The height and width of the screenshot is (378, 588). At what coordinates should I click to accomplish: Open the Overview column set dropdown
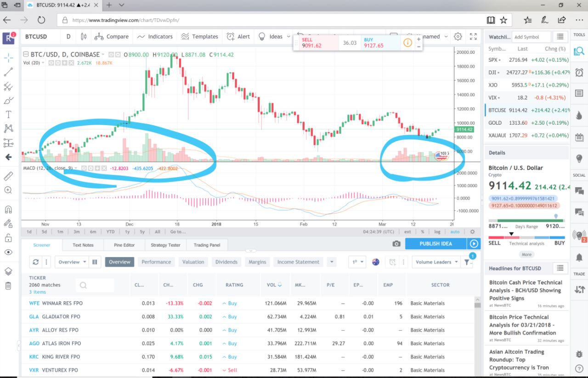coord(72,262)
